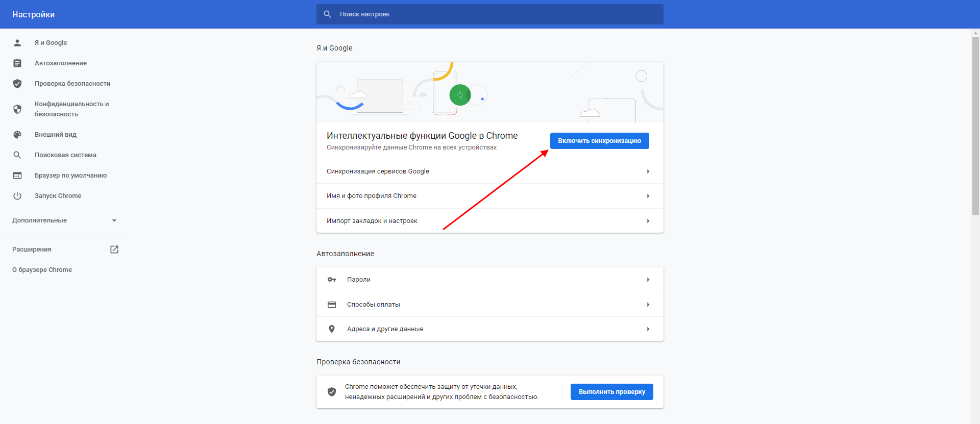Screen dimensions: 980x424
Task: Click the Поисковая система magnifier icon
Action: click(17, 155)
